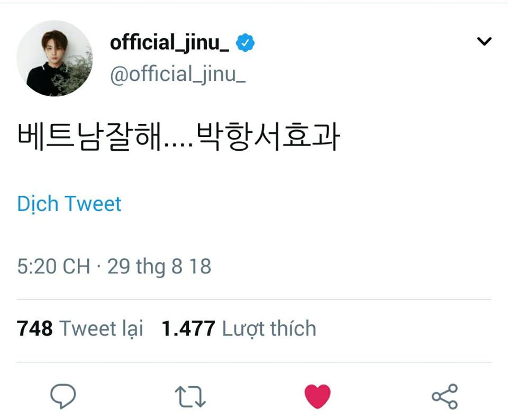Image resolution: width=508 pixels, height=420 pixels.
Task: Tap the ellipsis dots inside the tweet text
Action: (x=179, y=144)
